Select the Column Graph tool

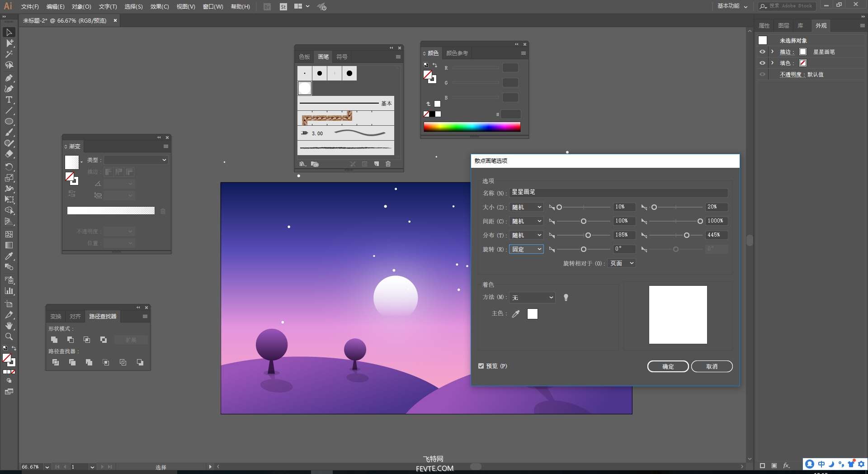9,291
